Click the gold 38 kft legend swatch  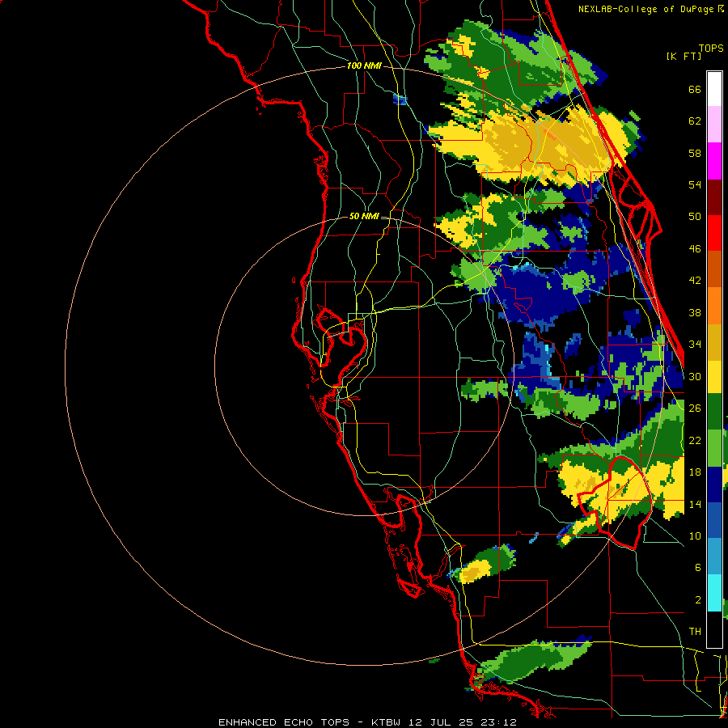click(714, 342)
